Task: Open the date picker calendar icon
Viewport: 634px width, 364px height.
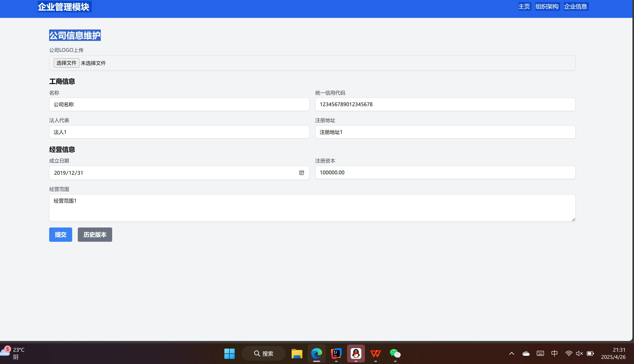Action: click(301, 173)
